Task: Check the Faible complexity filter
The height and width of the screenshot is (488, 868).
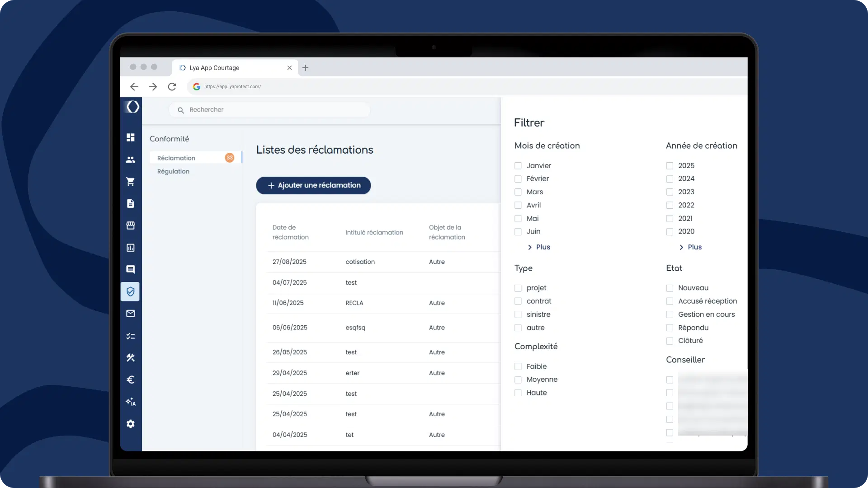Action: [518, 366]
